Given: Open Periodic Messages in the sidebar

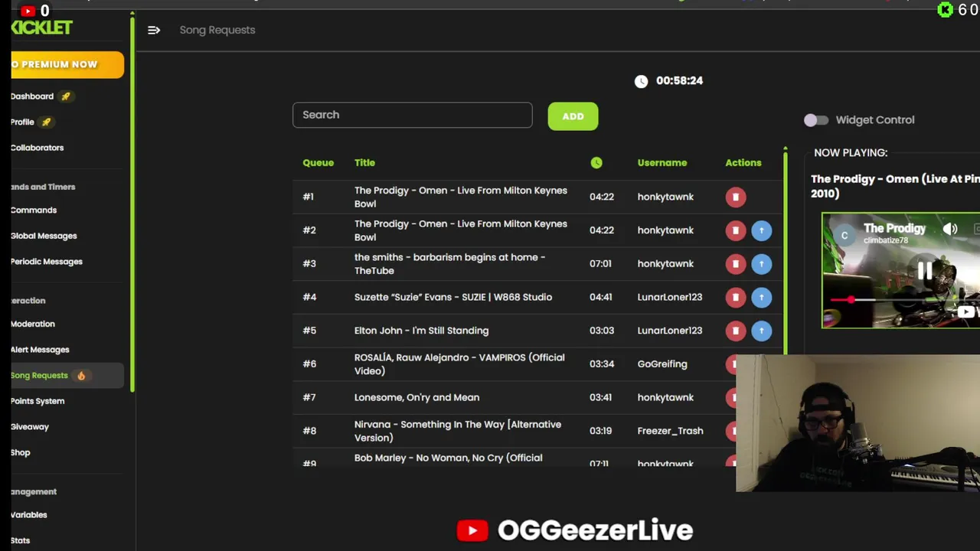Looking at the screenshot, I should 46,262.
